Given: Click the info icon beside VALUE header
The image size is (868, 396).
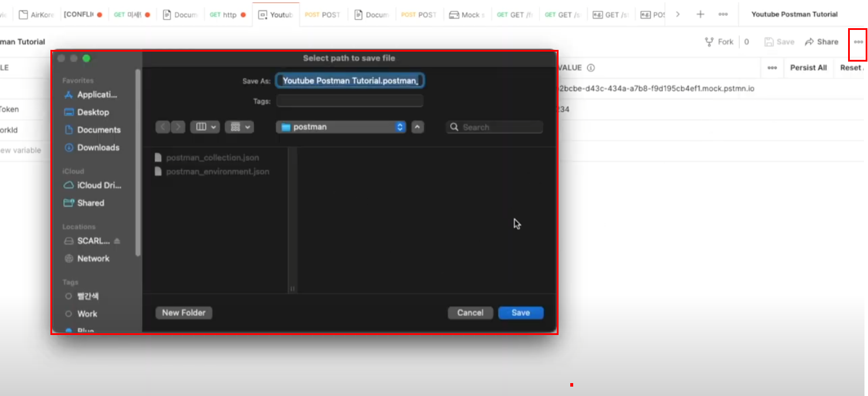Looking at the screenshot, I should coord(591,67).
